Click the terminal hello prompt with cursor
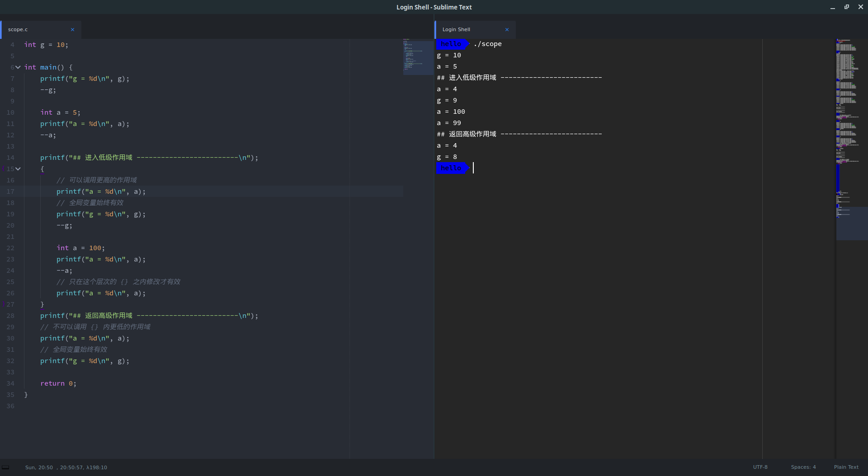This screenshot has width=868, height=476. [453, 168]
